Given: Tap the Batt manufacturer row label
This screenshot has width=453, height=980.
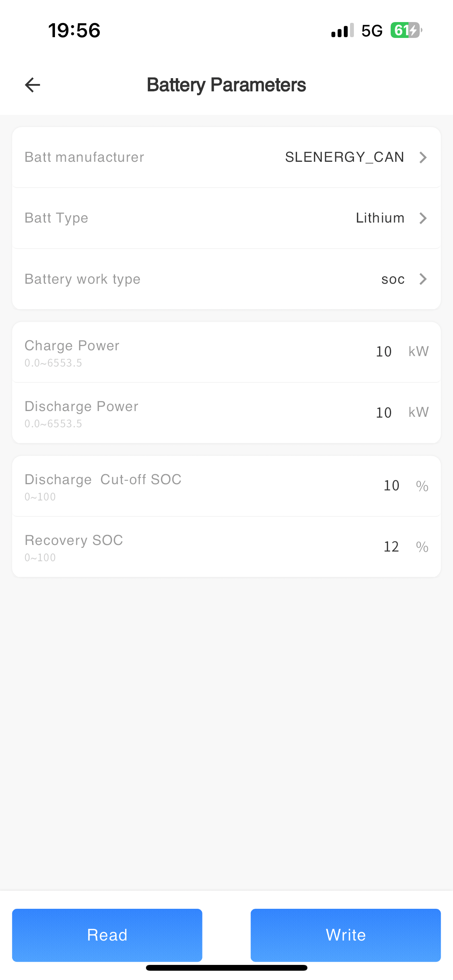Looking at the screenshot, I should click(x=84, y=157).
